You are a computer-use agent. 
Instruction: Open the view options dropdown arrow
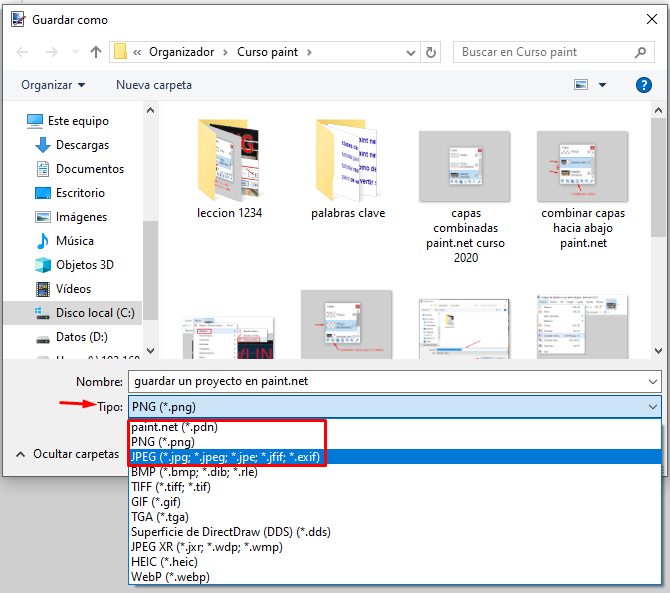click(x=602, y=85)
